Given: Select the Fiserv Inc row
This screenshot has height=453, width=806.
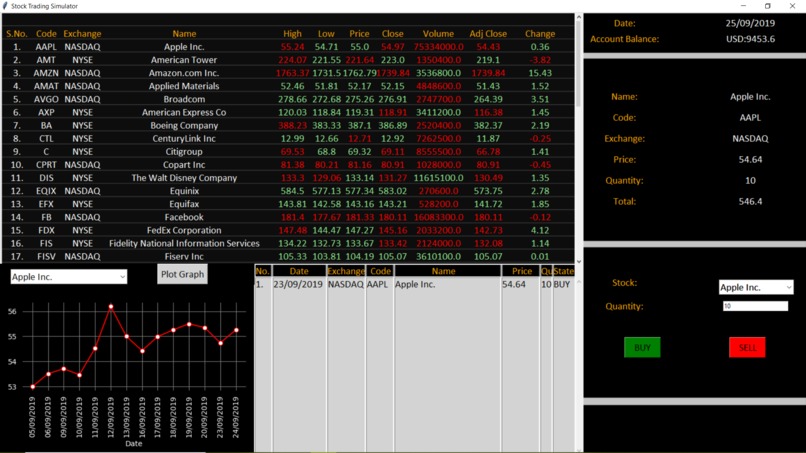Looking at the screenshot, I should (x=288, y=257).
